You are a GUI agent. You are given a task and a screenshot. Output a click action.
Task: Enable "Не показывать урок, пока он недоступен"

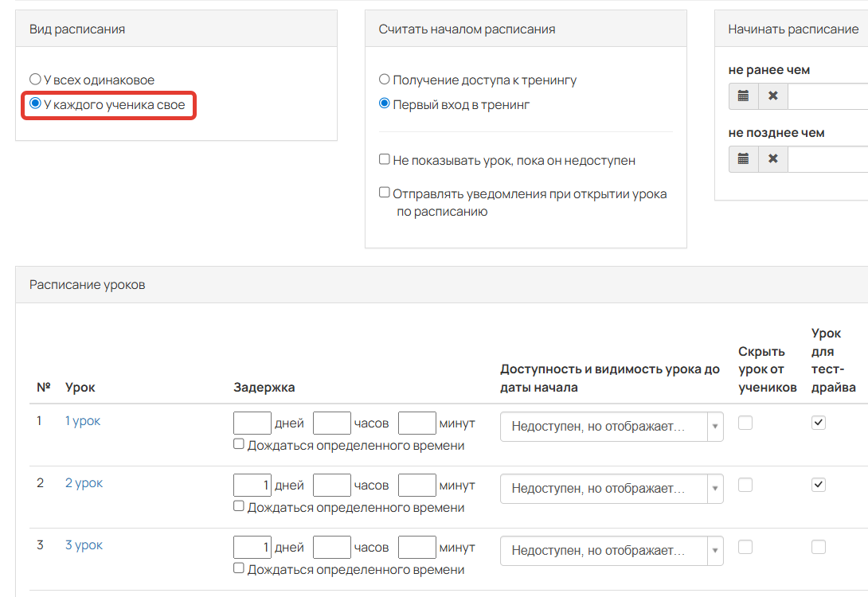pos(384,160)
